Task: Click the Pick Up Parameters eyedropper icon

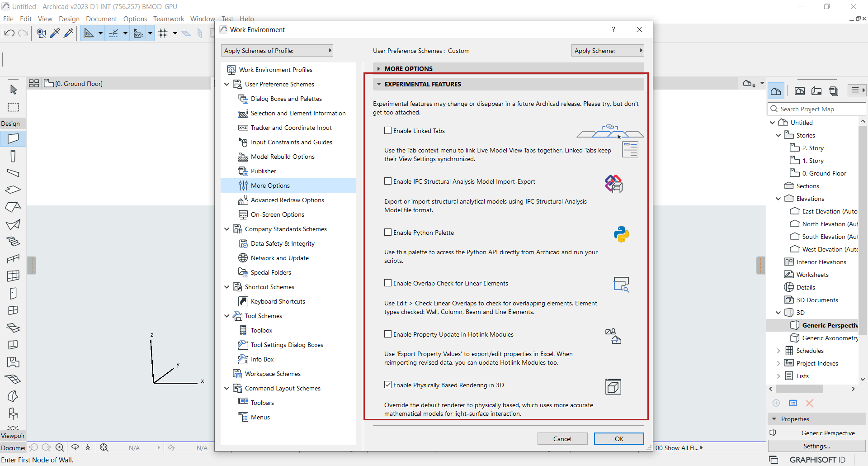Action: (55, 33)
